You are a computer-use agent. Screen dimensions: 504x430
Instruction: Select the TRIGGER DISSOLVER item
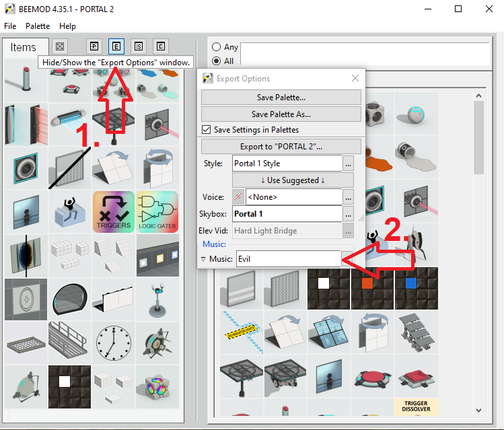(x=417, y=407)
